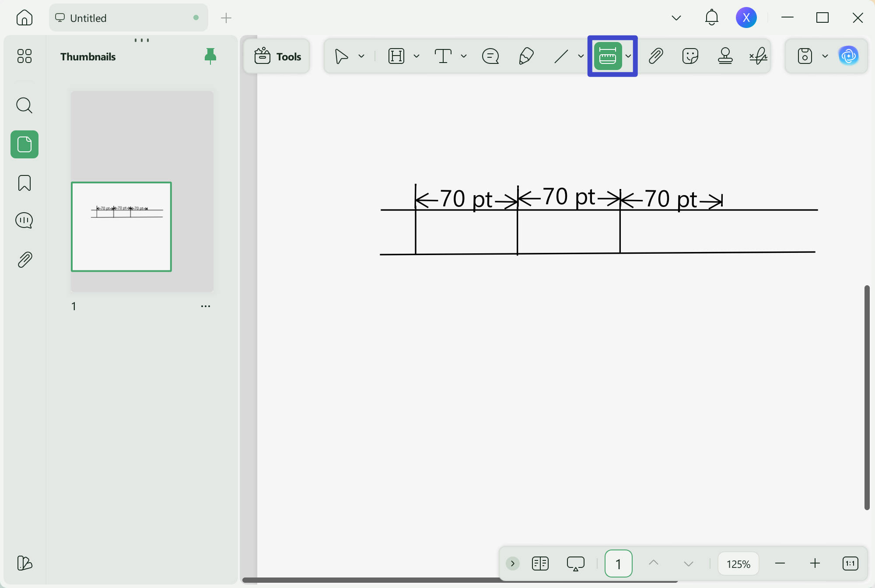Viewport: 875px width, 588px height.
Task: Open the AI assistant icon
Action: tap(849, 56)
